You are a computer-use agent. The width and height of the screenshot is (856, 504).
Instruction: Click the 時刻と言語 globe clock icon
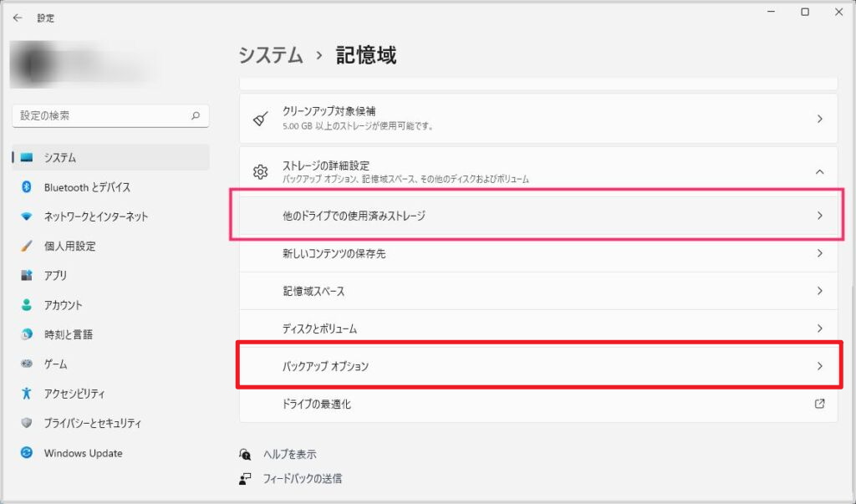pyautogui.click(x=27, y=334)
